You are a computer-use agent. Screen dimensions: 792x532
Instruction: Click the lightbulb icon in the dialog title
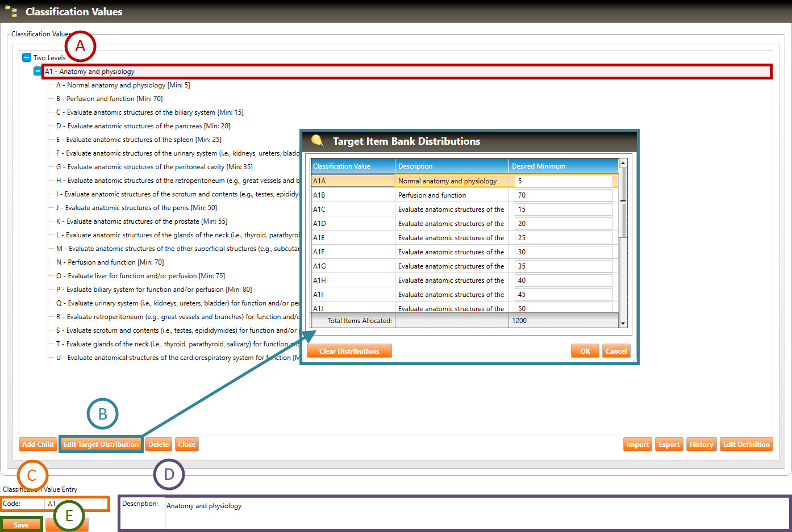coord(317,141)
